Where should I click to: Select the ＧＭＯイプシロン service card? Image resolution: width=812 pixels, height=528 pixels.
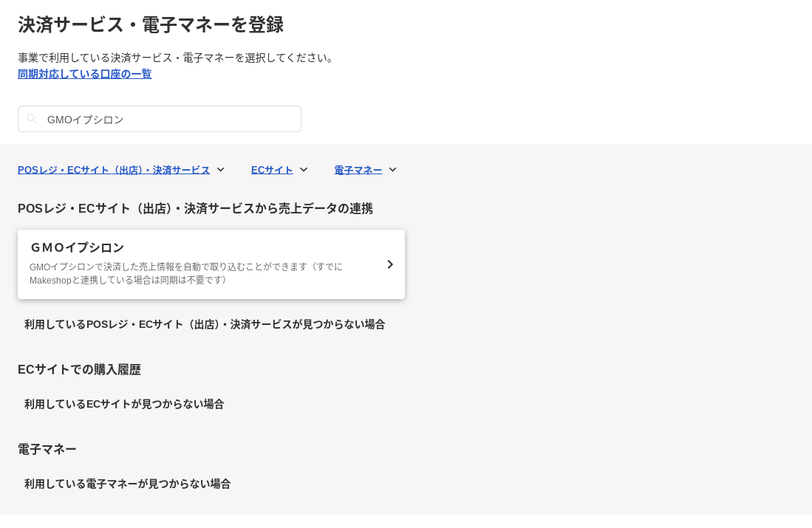(x=211, y=264)
